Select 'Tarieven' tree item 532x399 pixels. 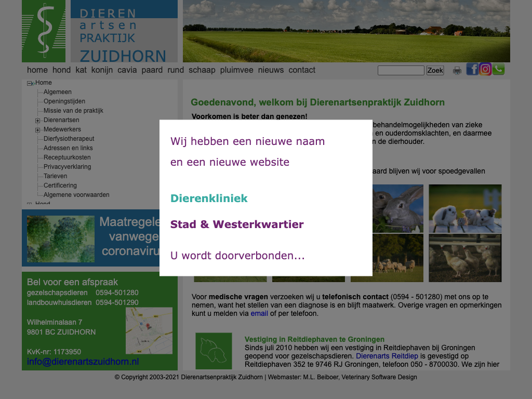coord(55,176)
